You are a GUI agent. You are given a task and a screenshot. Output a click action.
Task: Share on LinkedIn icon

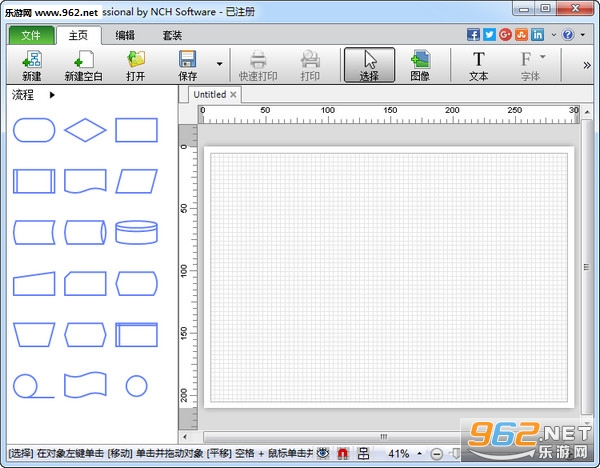tap(538, 34)
